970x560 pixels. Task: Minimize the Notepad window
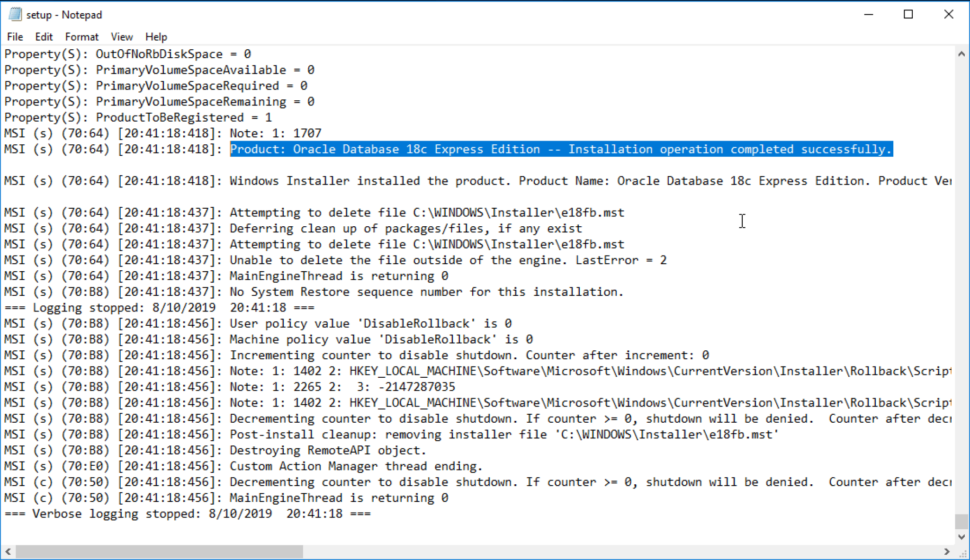pyautogui.click(x=869, y=14)
